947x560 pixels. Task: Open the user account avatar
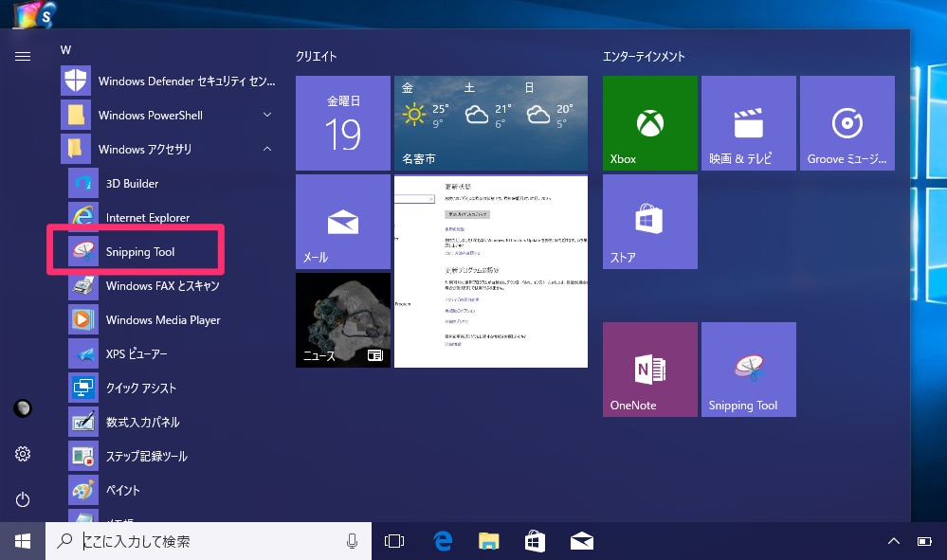point(23,408)
